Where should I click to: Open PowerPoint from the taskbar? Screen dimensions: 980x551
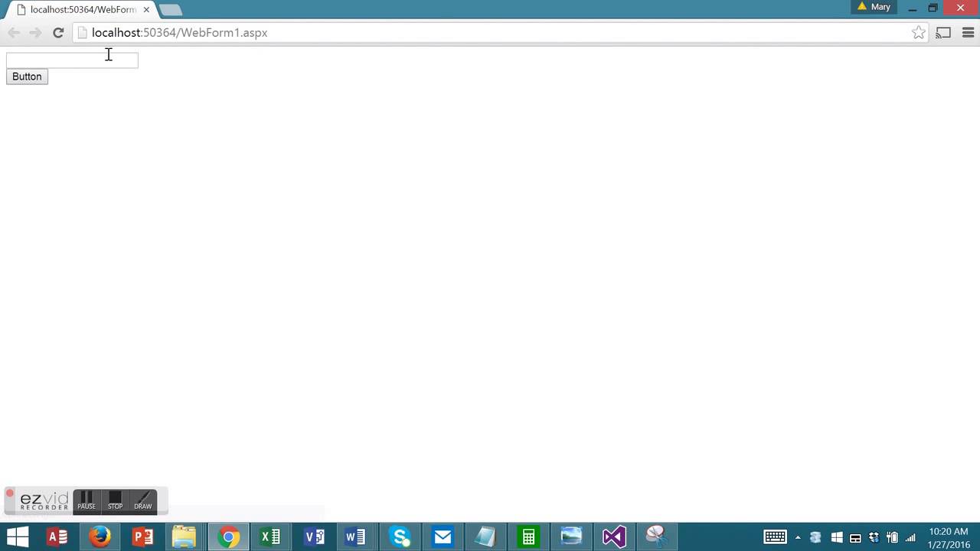tap(142, 537)
